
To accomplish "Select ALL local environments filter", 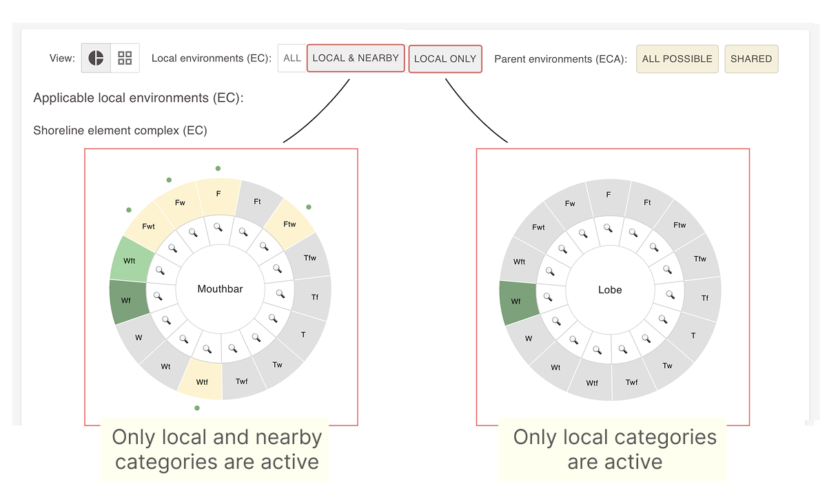I will 292,58.
